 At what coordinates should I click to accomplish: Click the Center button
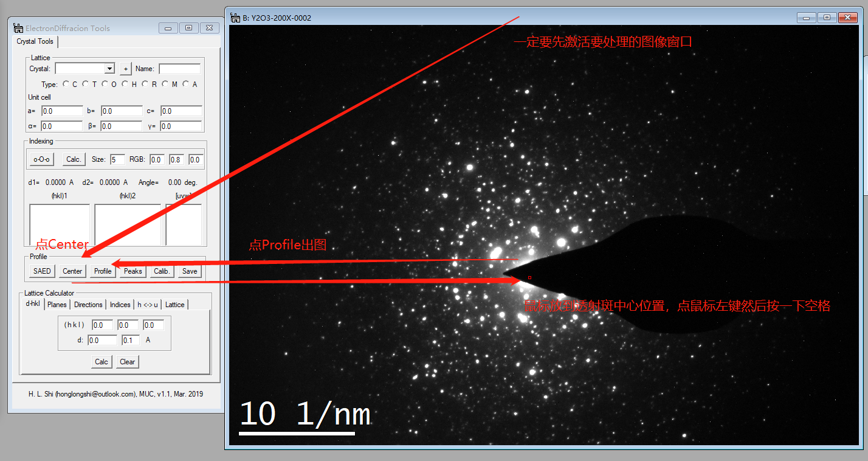click(x=72, y=271)
